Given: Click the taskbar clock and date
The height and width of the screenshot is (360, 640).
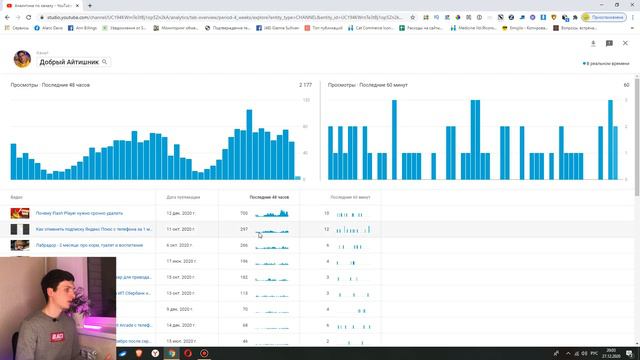Looking at the screenshot, I should (611, 353).
